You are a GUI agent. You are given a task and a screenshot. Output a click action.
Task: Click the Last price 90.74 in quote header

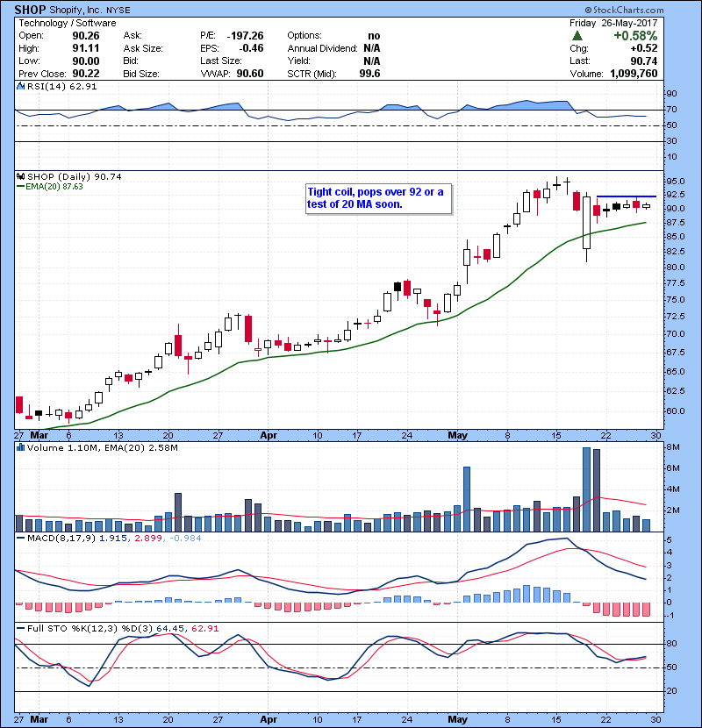644,61
